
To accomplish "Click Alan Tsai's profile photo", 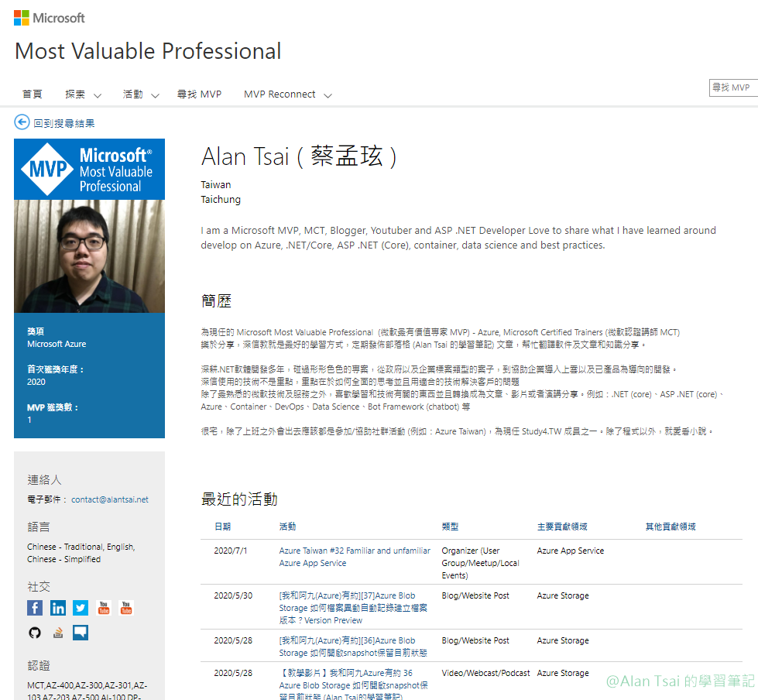I will pyautogui.click(x=90, y=256).
